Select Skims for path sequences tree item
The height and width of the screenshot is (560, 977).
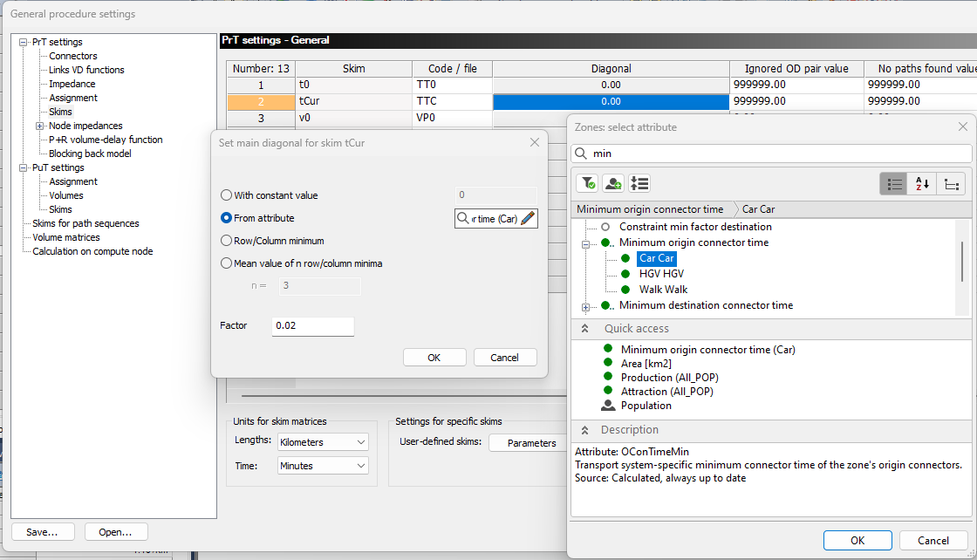click(85, 223)
